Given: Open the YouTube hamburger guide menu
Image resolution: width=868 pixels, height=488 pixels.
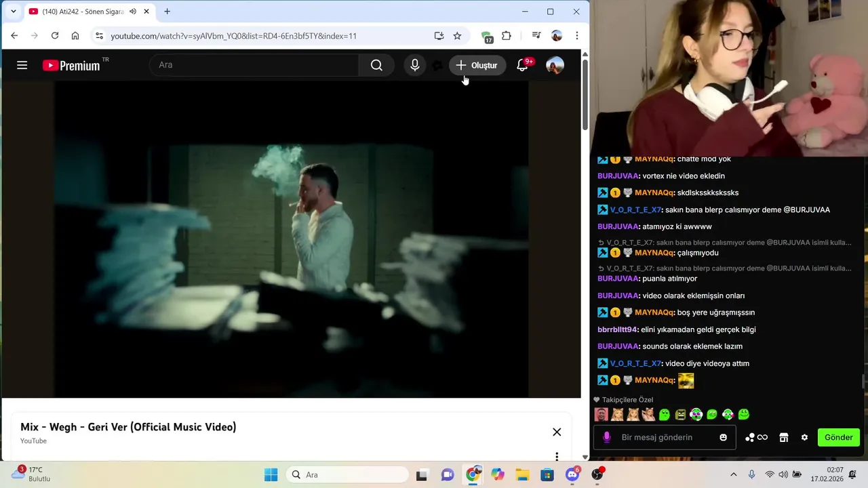Looking at the screenshot, I should click(x=22, y=65).
